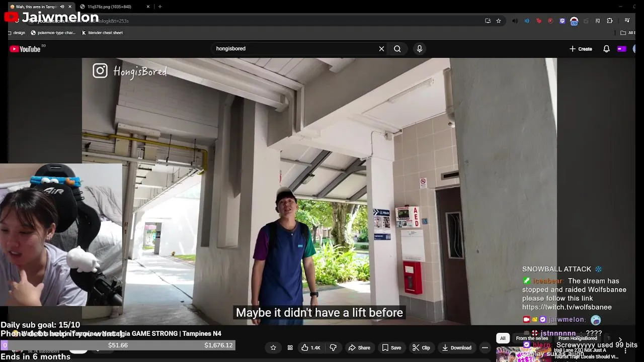Open YouTube notifications bell
Image resolution: width=644 pixels, height=362 pixels.
tap(606, 49)
